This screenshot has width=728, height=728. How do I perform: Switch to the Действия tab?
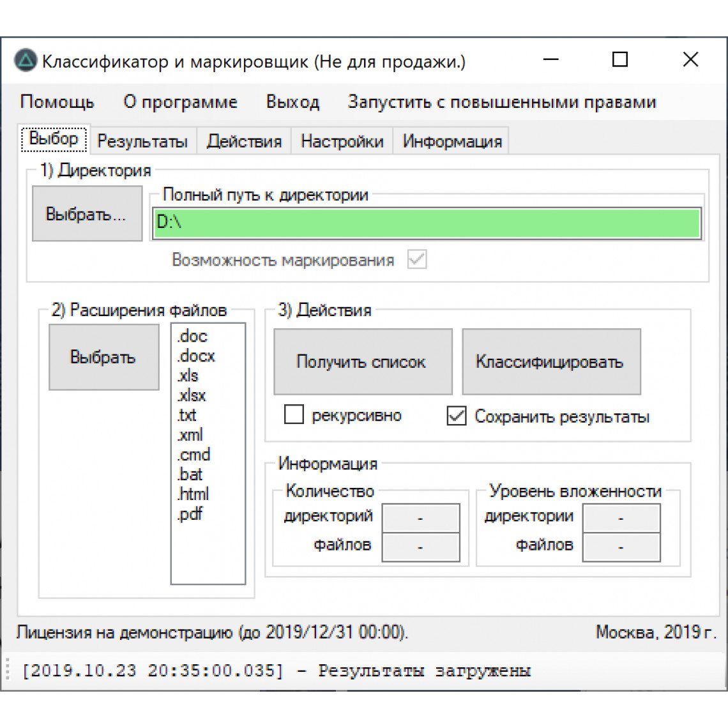tap(244, 141)
